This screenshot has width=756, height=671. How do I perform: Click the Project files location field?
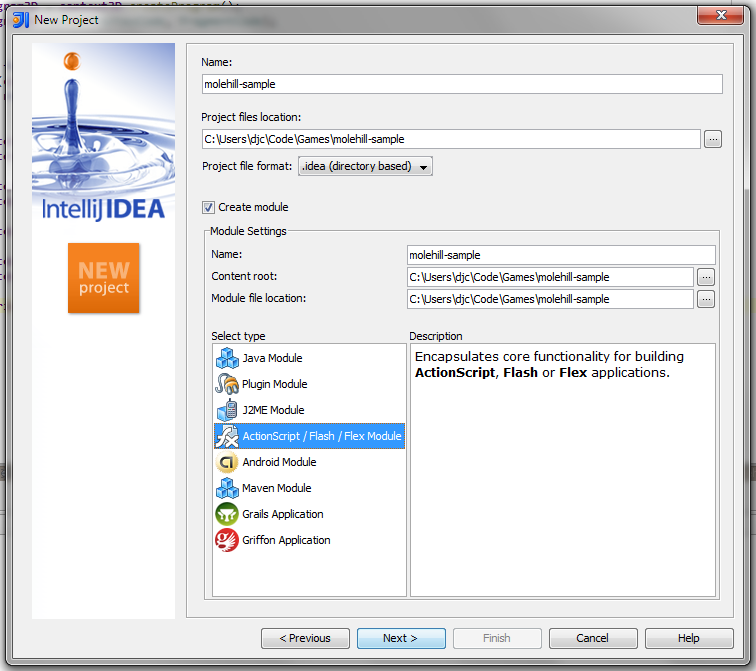(x=451, y=139)
